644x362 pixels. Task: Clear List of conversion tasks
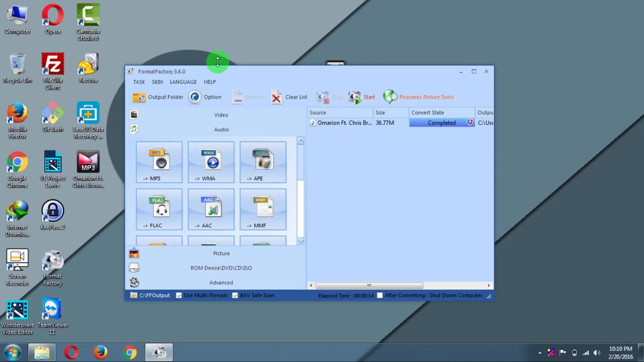(289, 97)
